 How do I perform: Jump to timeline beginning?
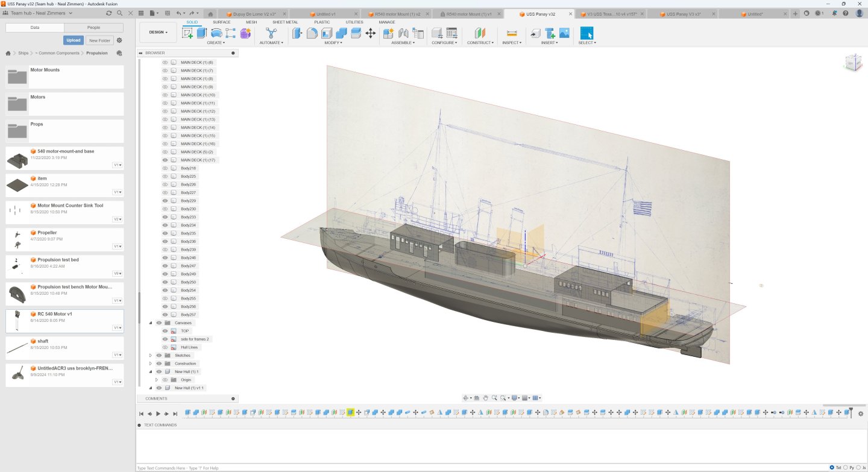[x=141, y=414]
